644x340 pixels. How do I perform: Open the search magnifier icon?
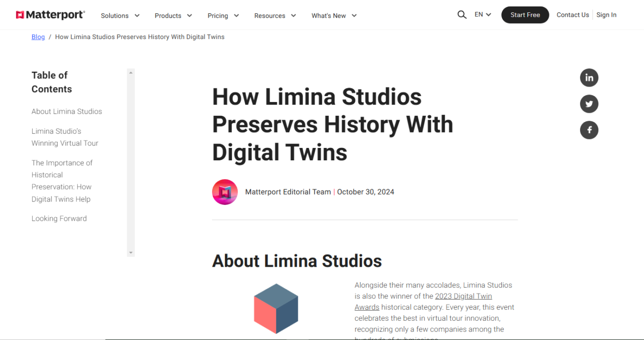coord(462,15)
